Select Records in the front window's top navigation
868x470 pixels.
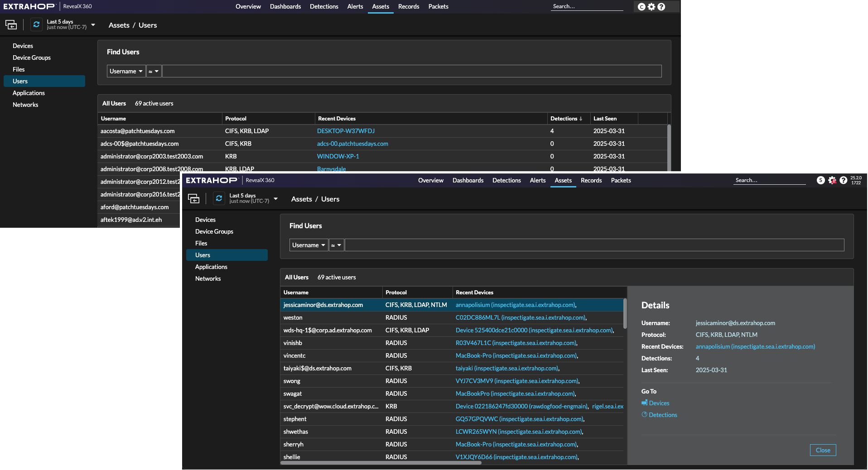coord(591,180)
